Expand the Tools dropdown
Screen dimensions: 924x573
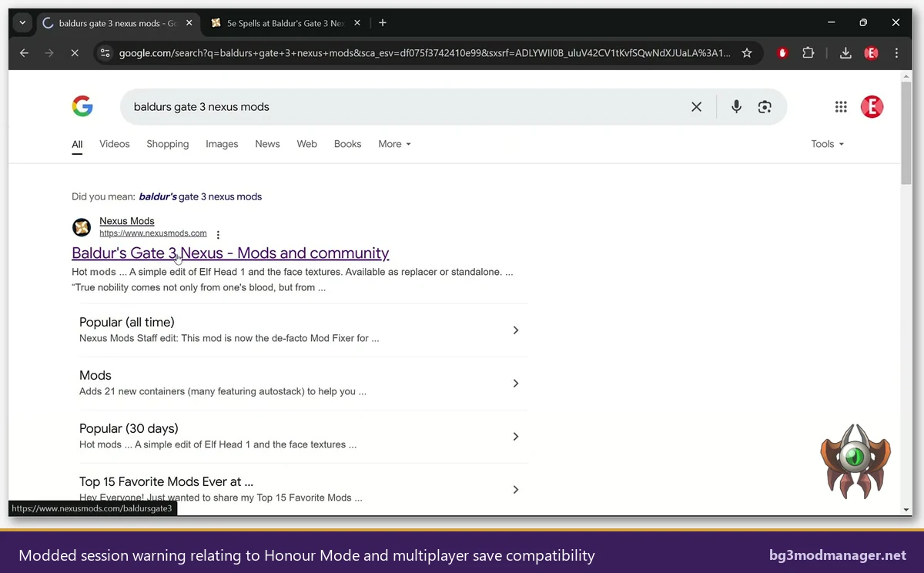(x=828, y=144)
